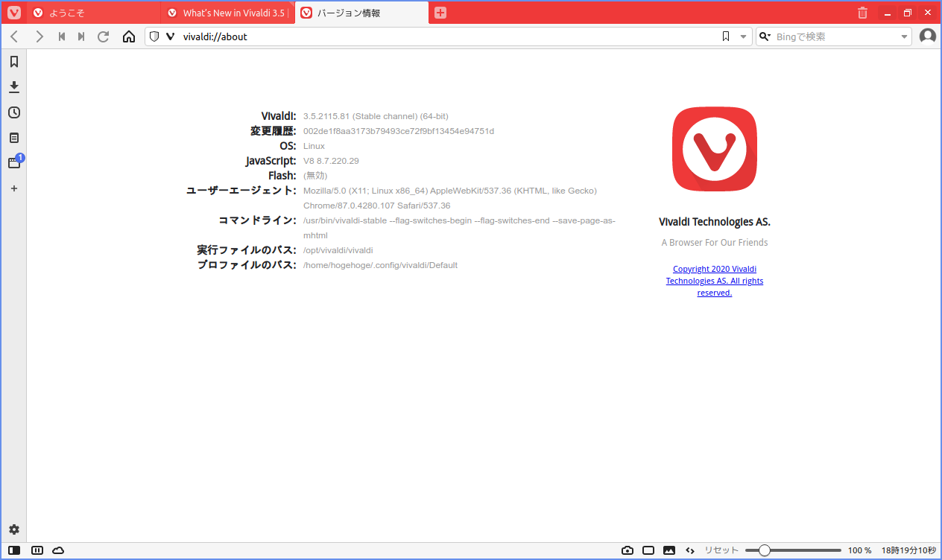Bookmark this page via address bar icon
The height and width of the screenshot is (560, 942).
point(726,36)
